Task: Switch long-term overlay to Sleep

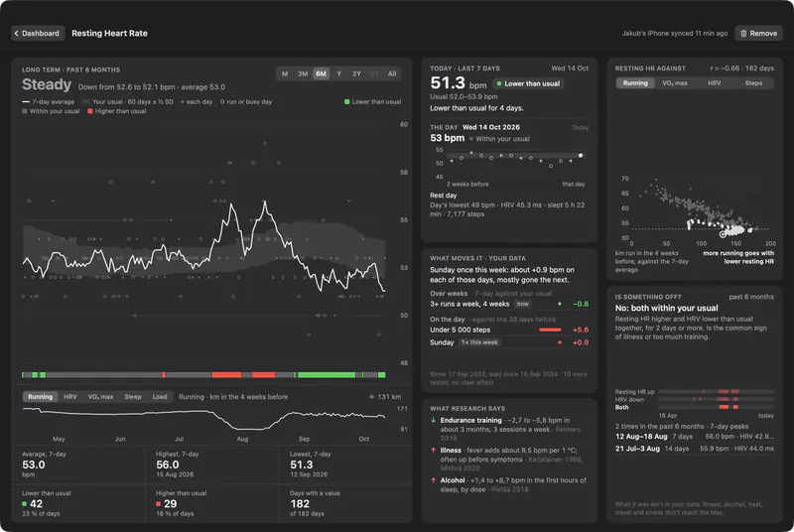Action: (x=133, y=397)
